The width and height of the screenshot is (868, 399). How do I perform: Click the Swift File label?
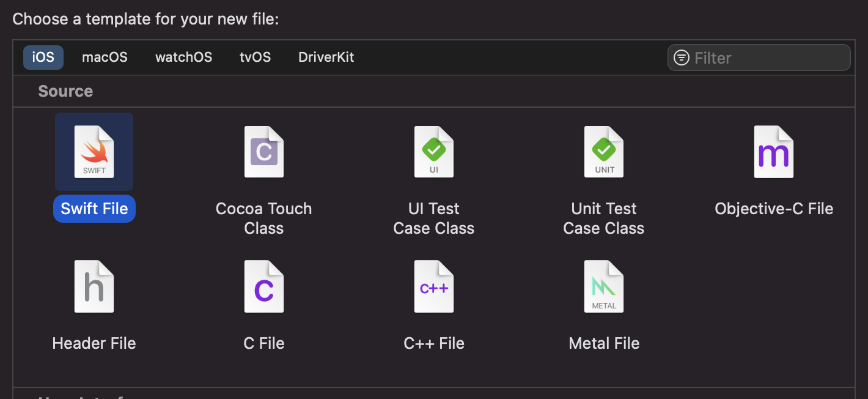point(94,209)
